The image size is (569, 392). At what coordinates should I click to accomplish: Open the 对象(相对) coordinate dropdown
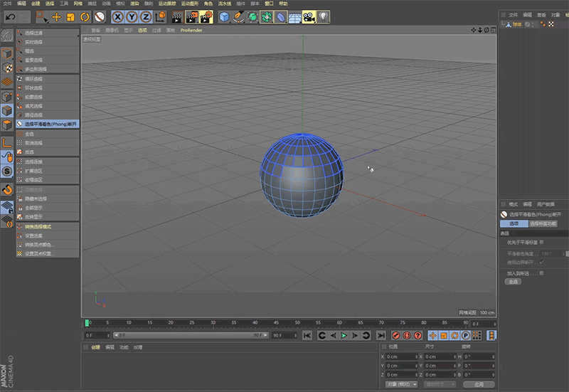point(401,384)
